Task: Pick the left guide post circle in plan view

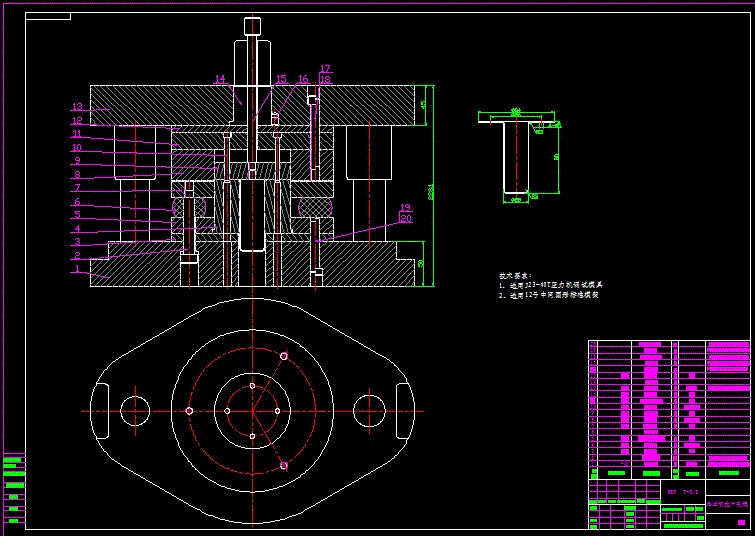Action: tap(135, 411)
